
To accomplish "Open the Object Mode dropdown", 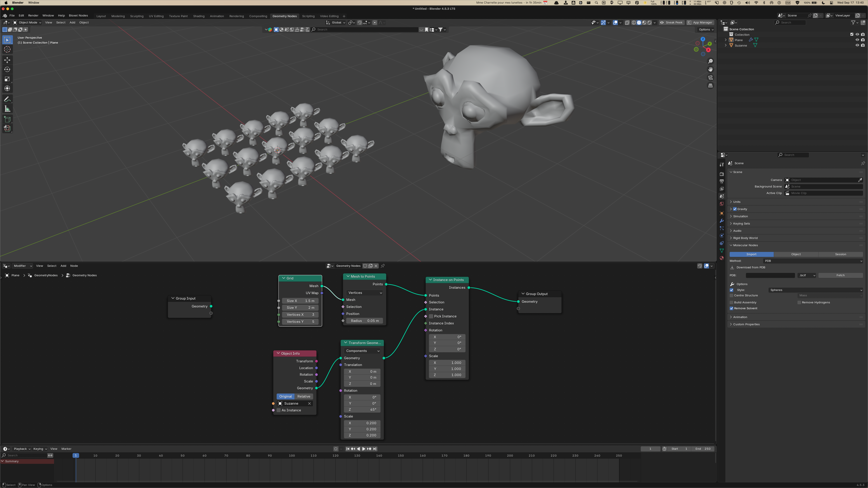I will pos(27,23).
